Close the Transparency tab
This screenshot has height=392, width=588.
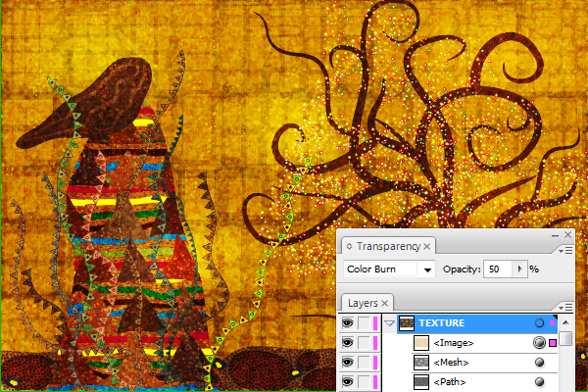(x=426, y=247)
